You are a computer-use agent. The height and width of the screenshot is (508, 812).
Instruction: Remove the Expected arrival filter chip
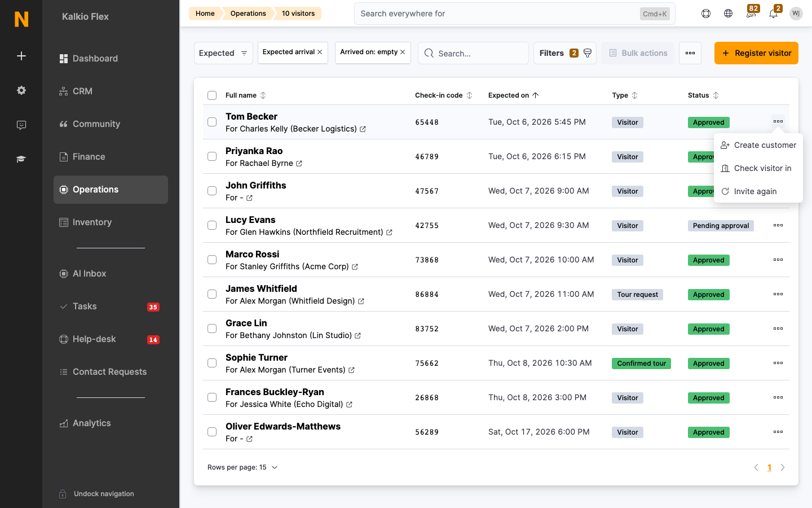320,52
